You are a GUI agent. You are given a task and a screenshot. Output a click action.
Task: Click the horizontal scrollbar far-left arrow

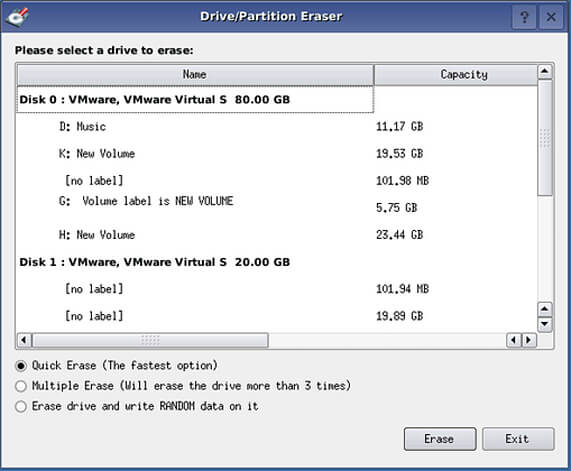[24, 340]
